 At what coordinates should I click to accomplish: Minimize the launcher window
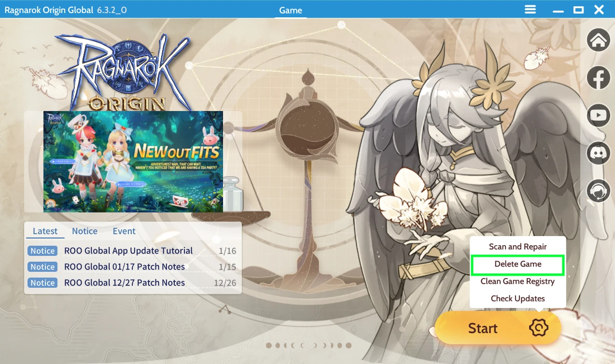point(558,10)
